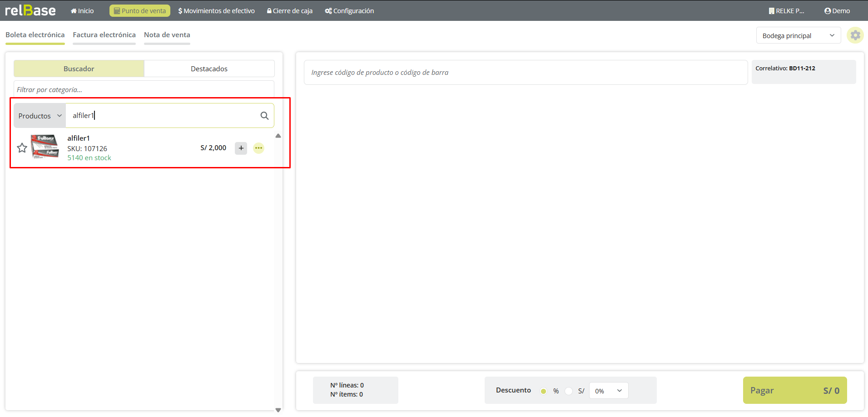Go to Inicio home page
Viewport: 868px width, 417px height.
82,11
